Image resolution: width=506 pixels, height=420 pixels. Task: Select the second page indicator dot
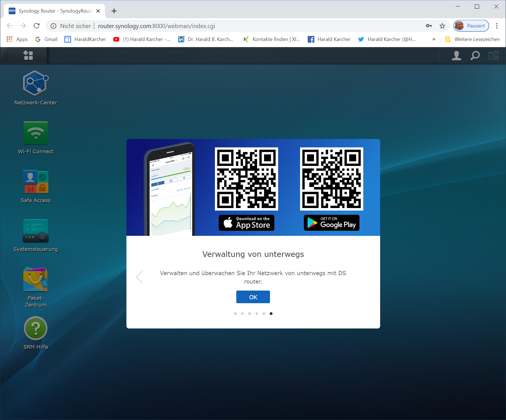pyautogui.click(x=242, y=314)
